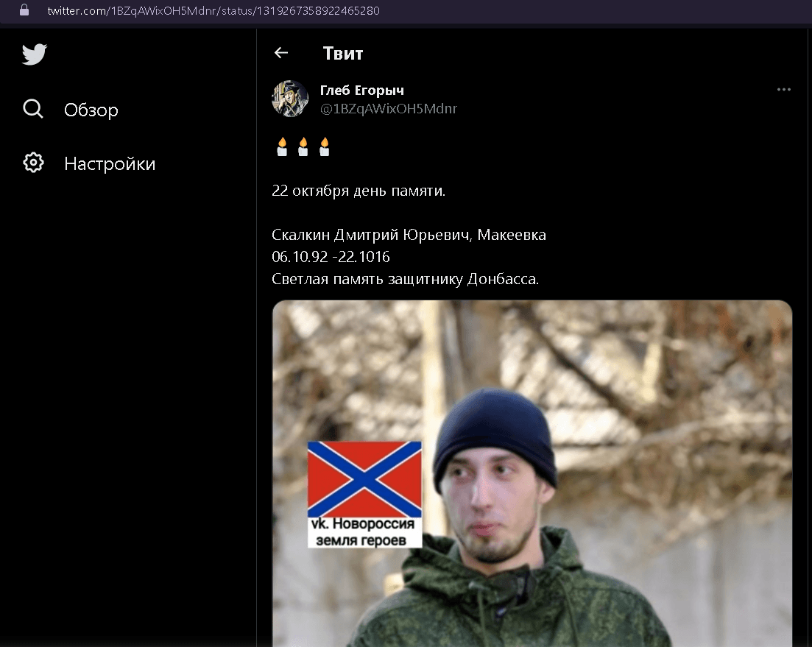Open the Глеб Егорыч display name link

pyautogui.click(x=361, y=91)
